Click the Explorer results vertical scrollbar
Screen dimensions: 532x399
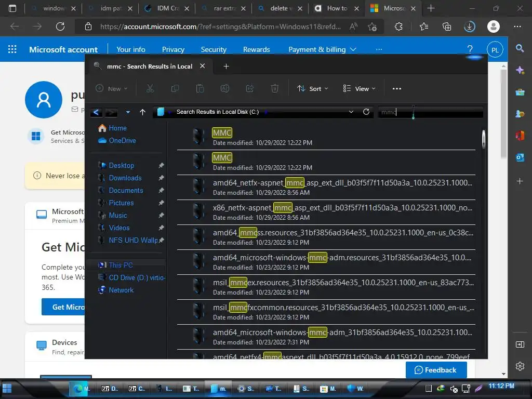click(x=484, y=139)
